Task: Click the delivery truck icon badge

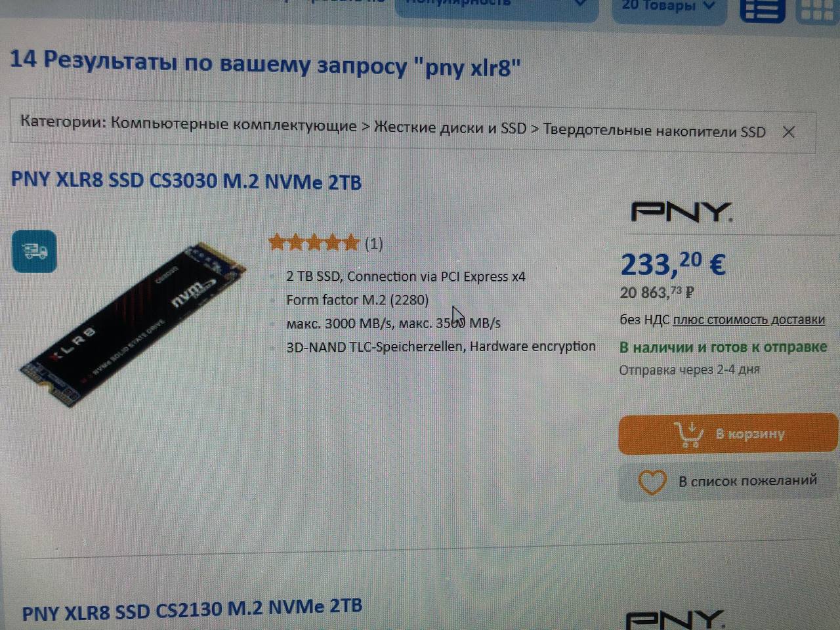Action: (34, 251)
